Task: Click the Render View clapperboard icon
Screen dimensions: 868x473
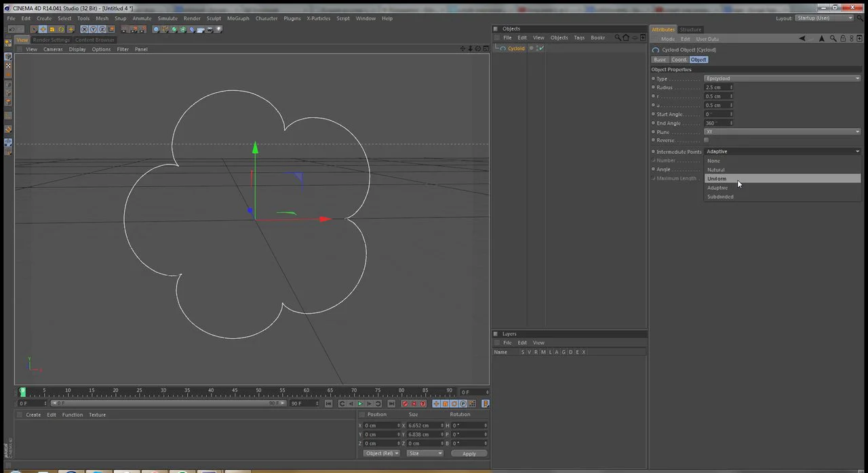Action: [x=124, y=29]
